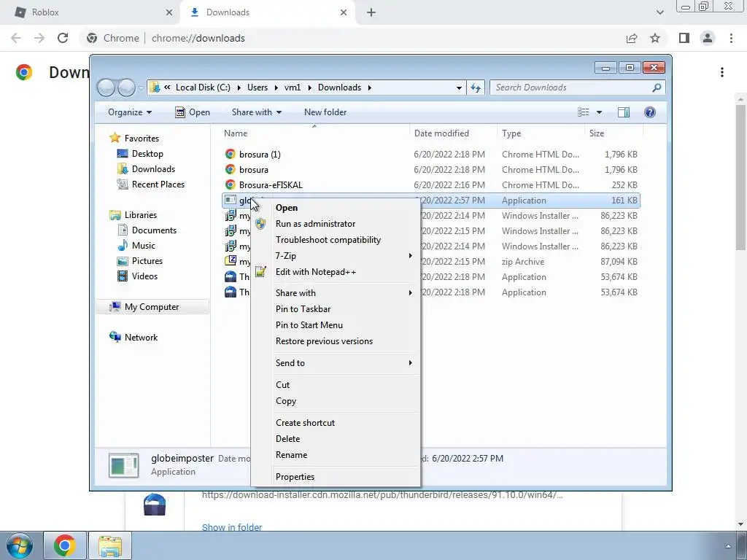Open a new Chrome tab
Image resolution: width=747 pixels, height=560 pixels.
tap(371, 12)
